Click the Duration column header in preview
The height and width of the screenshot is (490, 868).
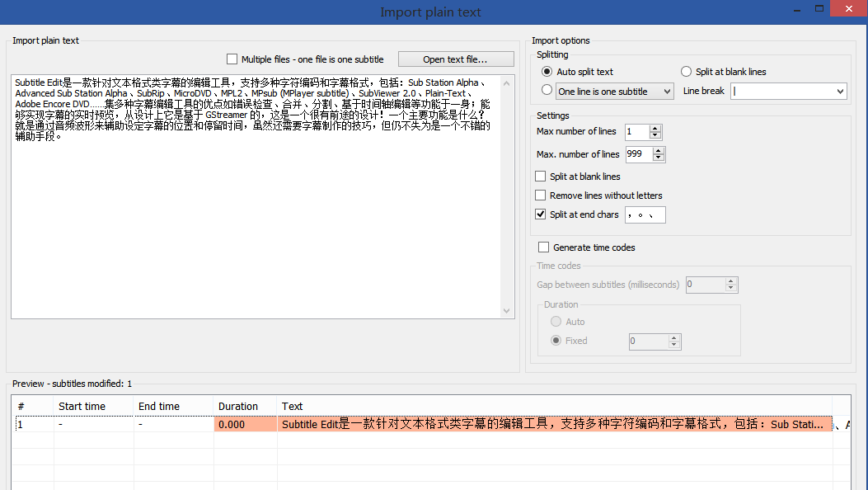238,406
